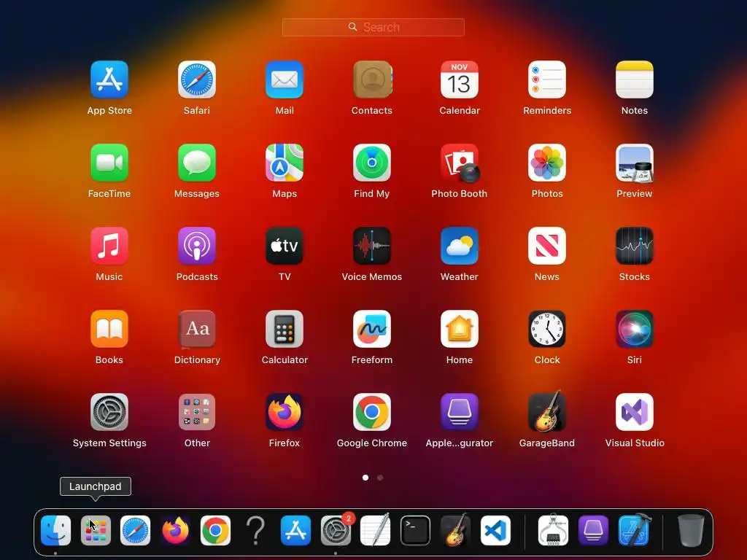The height and width of the screenshot is (560, 747).
Task: Click the Launchpad search field
Action: pyautogui.click(x=373, y=27)
